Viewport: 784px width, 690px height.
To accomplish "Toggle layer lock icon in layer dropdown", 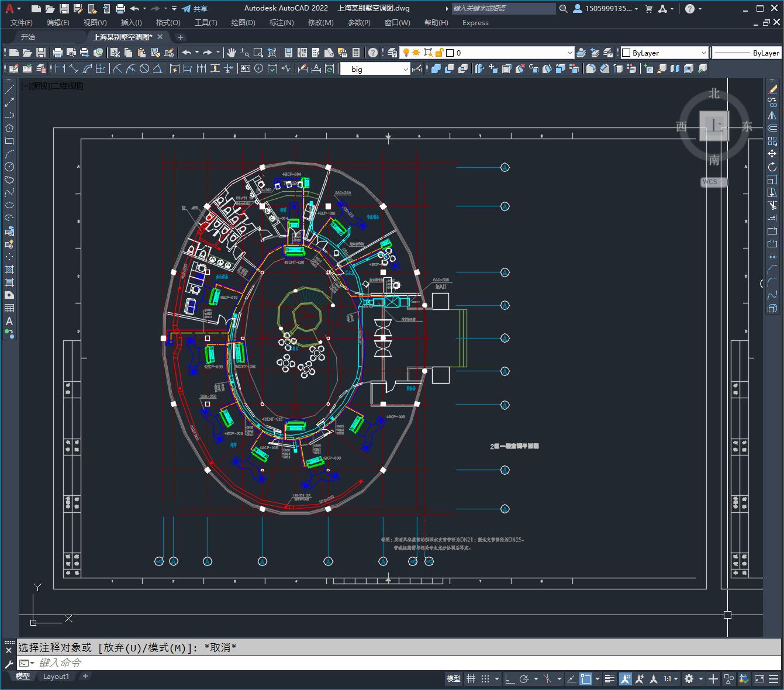I will (x=440, y=53).
